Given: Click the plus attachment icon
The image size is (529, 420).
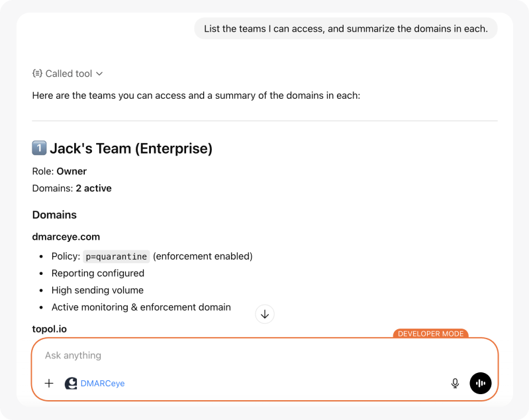Looking at the screenshot, I should (x=49, y=383).
